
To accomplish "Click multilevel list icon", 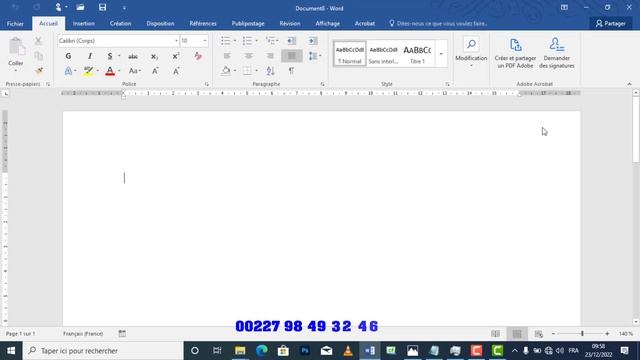I will click(270, 41).
